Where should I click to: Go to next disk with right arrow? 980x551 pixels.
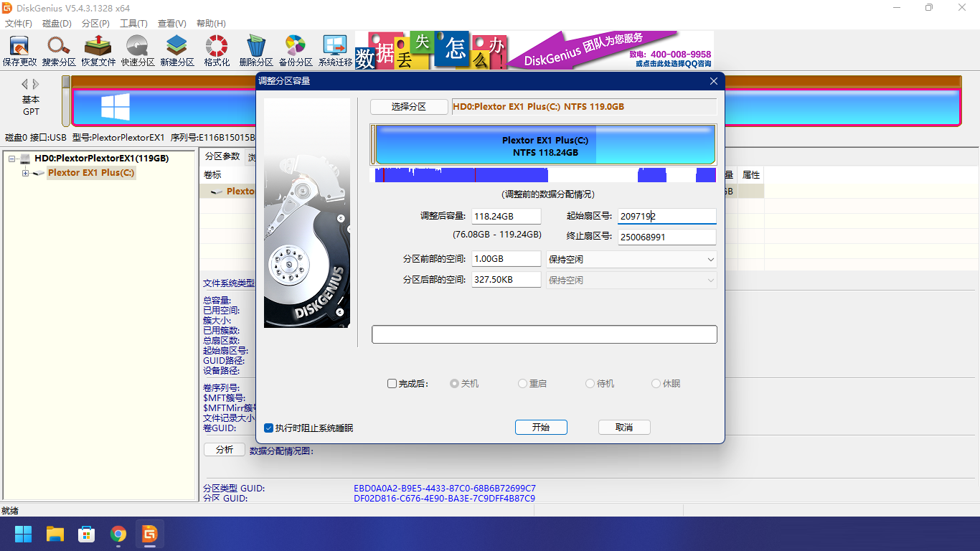(36, 84)
